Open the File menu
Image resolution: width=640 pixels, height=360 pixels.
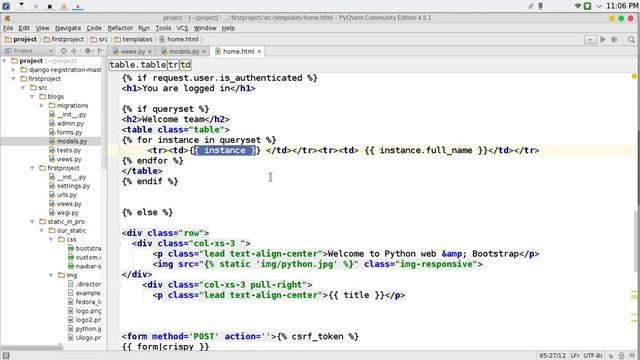click(8, 28)
